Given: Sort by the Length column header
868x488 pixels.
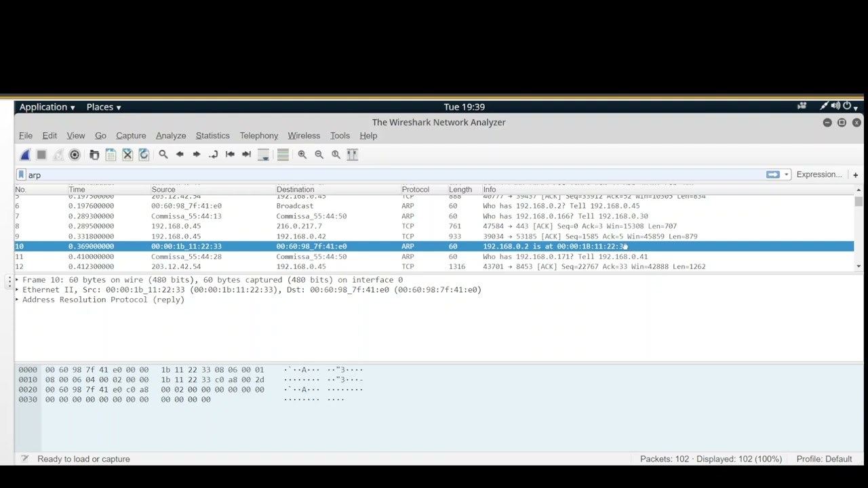Looking at the screenshot, I should pos(464,190).
